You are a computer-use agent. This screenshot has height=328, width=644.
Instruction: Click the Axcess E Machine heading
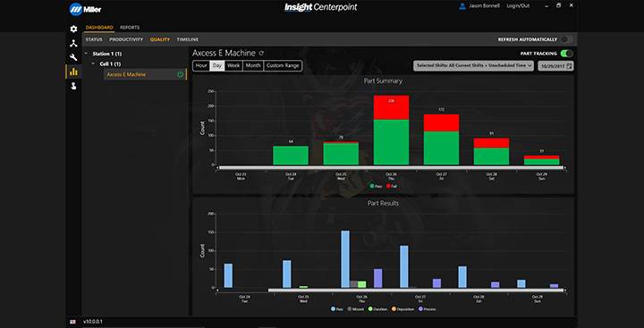point(224,54)
